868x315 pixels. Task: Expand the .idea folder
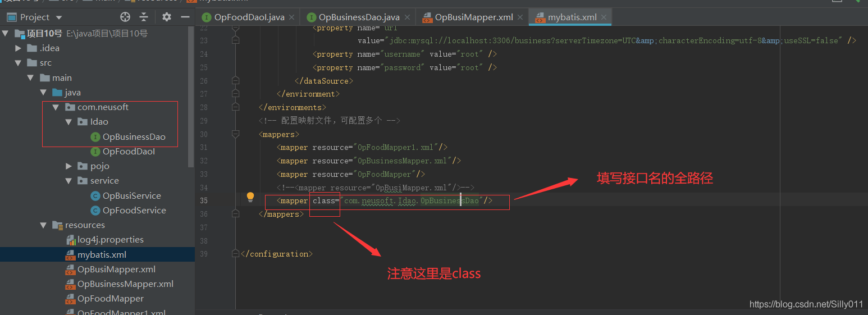pyautogui.click(x=19, y=48)
